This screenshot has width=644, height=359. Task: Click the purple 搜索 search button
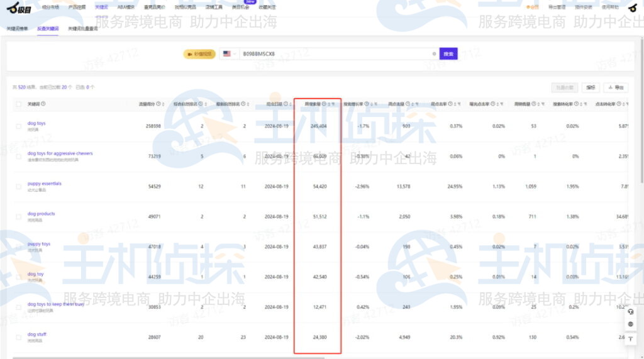tap(448, 54)
